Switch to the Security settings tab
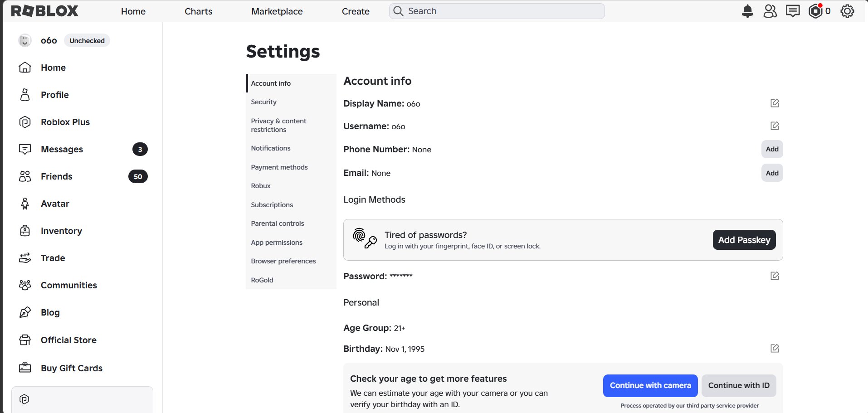 tap(291, 102)
